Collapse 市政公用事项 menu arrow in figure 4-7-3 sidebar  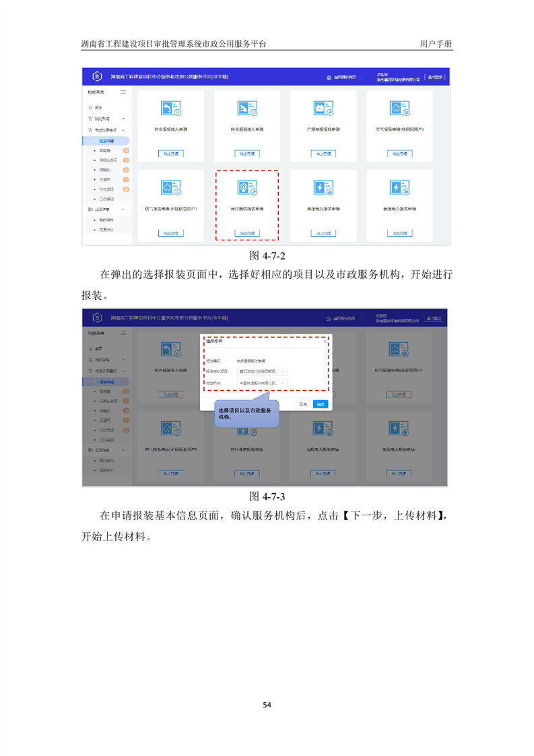coord(123,371)
